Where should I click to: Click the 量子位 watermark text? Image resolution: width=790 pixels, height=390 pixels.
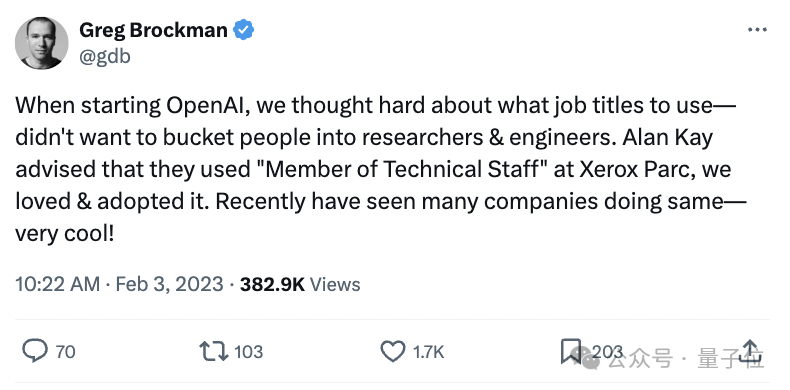[x=730, y=359]
